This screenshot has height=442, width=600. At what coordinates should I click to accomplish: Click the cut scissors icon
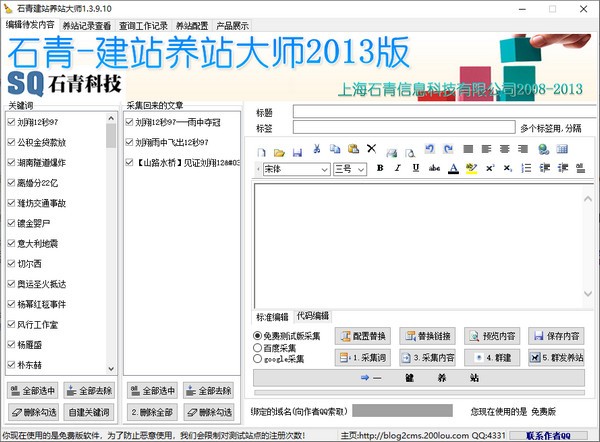click(317, 148)
